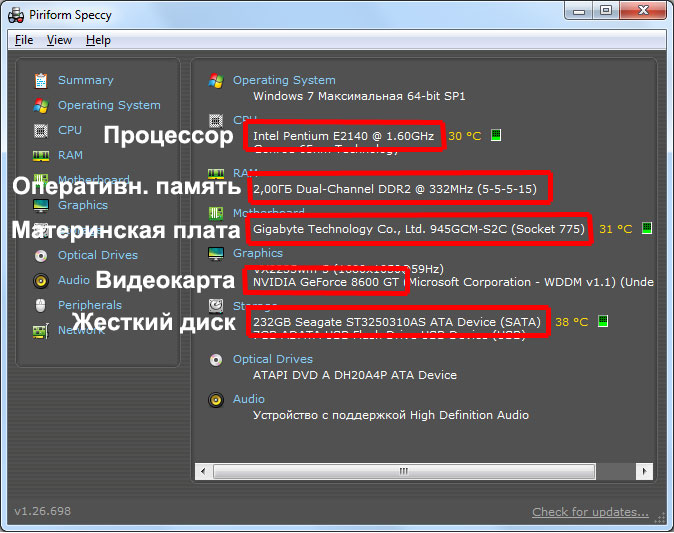Image resolution: width=674 pixels, height=533 pixels.
Task: Select RAM in the sidebar
Action: [x=70, y=155]
